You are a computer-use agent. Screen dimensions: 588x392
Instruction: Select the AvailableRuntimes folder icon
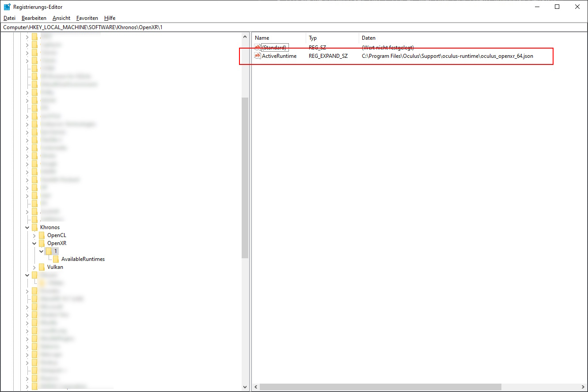pyautogui.click(x=56, y=259)
